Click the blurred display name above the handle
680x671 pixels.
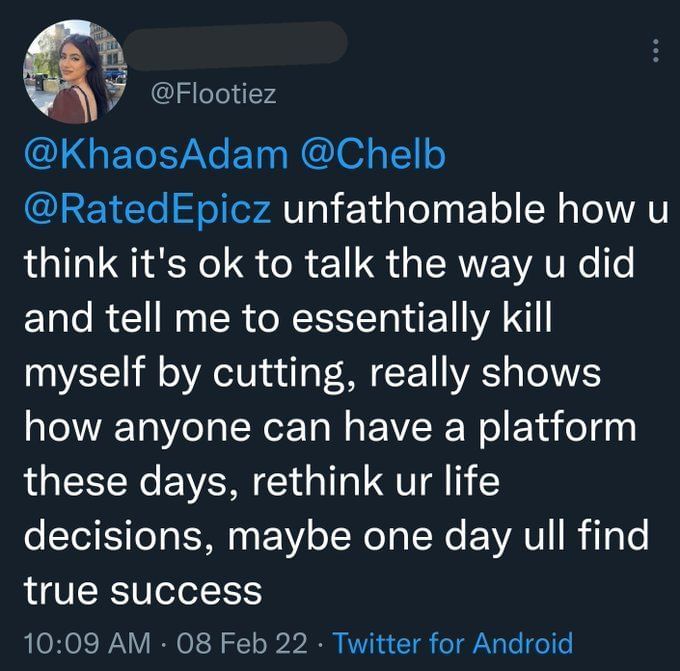tap(237, 43)
